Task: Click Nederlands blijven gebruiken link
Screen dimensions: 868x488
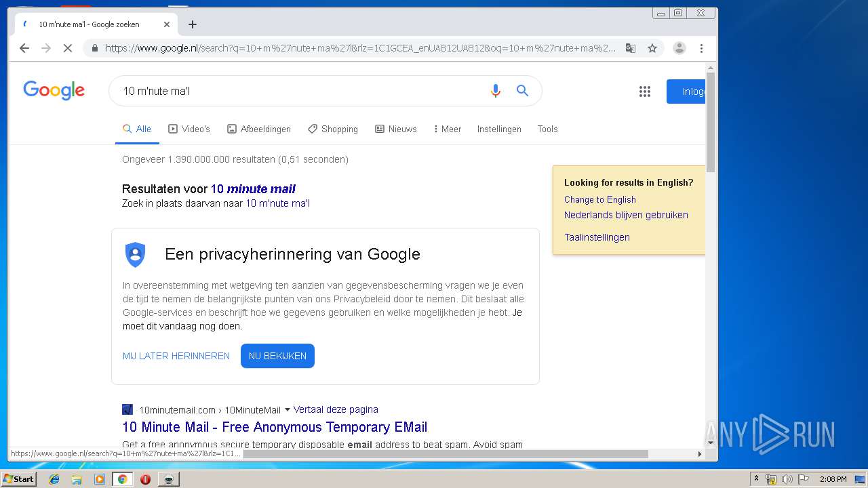Action: (626, 215)
